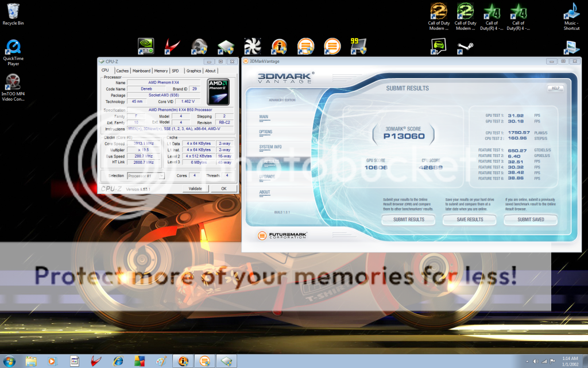Click the '4 x 512 KBytes' Level 2 value
The width and height of the screenshot is (588, 368).
click(199, 156)
